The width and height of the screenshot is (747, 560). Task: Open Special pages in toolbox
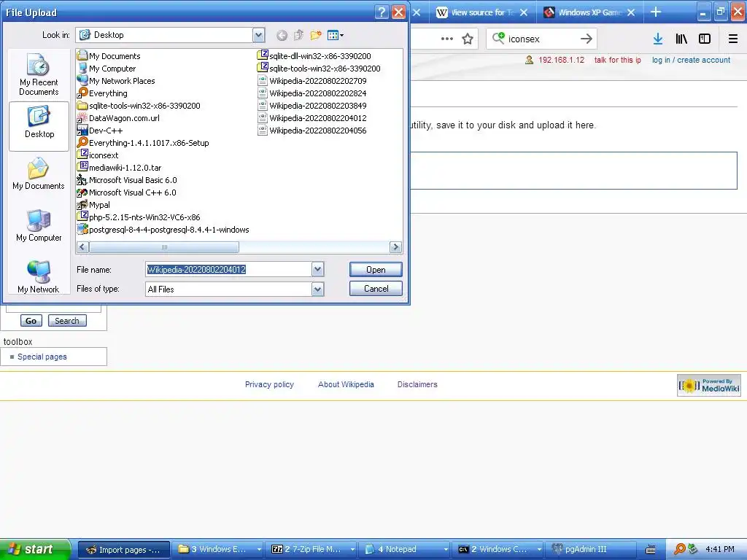(x=42, y=357)
